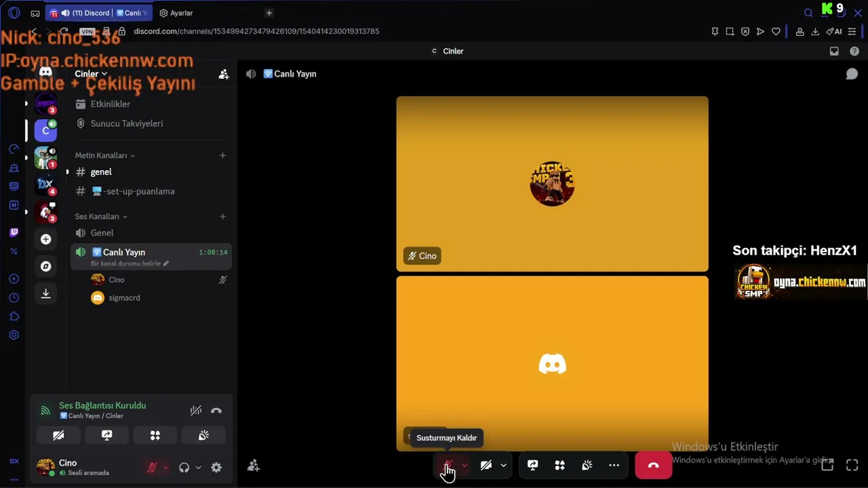The width and height of the screenshot is (868, 488).
Task: Launch an activity from the voice panel
Action: pos(155,435)
